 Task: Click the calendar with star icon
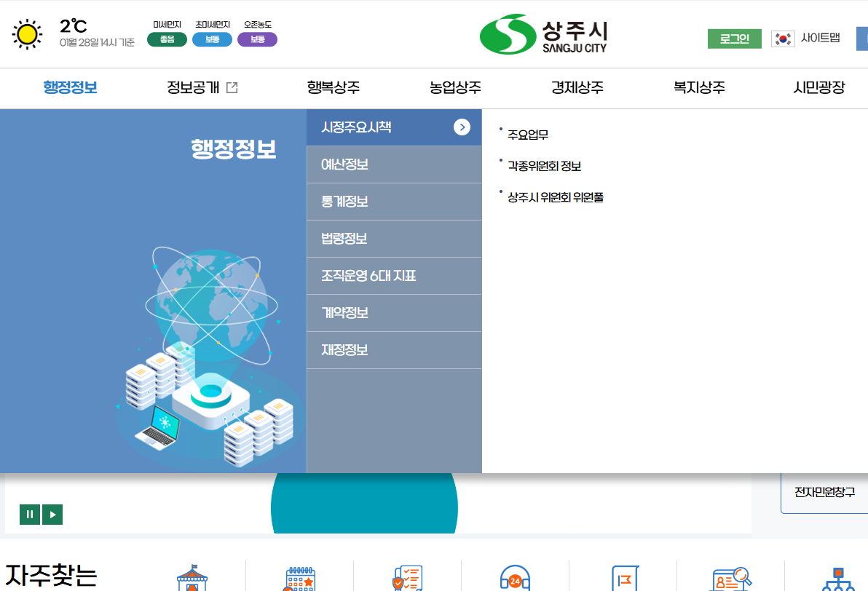coord(299,579)
